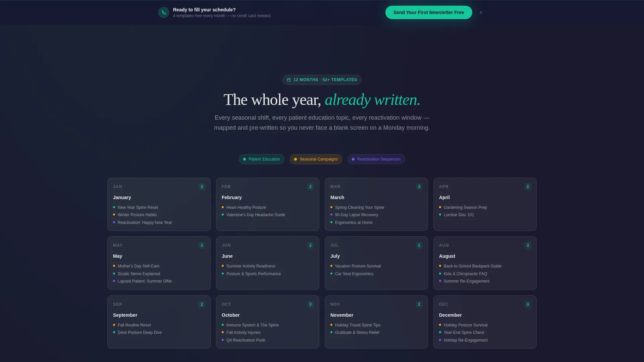Click the phone icon in the banner
Viewport: 644px width, 362px height.
click(x=164, y=12)
